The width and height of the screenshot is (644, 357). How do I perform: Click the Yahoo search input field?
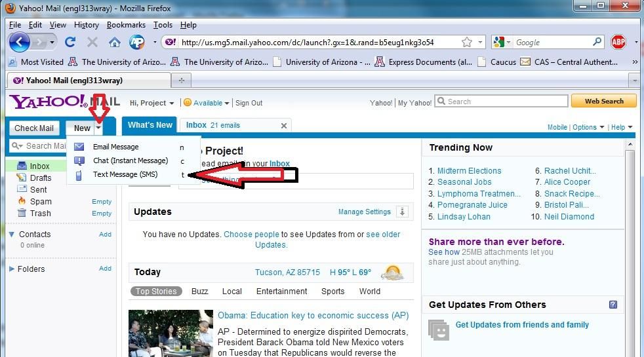(x=501, y=101)
